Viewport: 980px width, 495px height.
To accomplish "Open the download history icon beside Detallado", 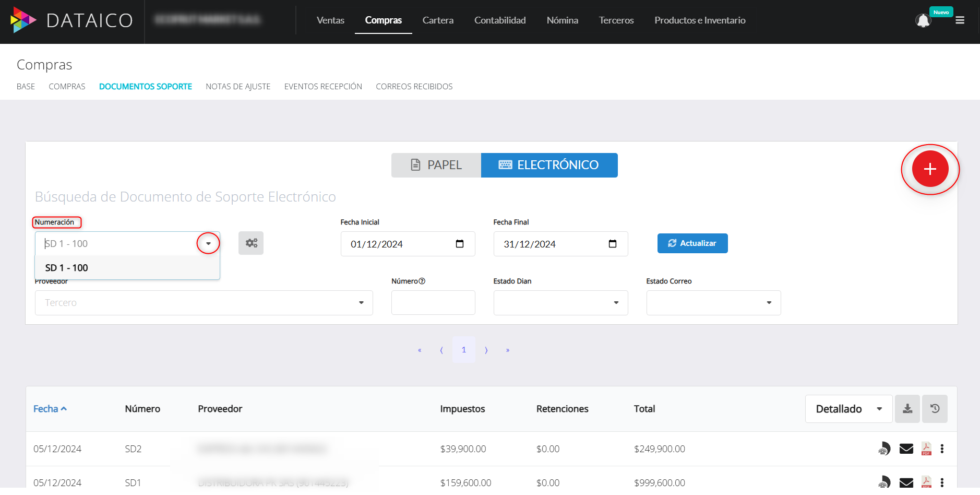I will click(x=935, y=409).
